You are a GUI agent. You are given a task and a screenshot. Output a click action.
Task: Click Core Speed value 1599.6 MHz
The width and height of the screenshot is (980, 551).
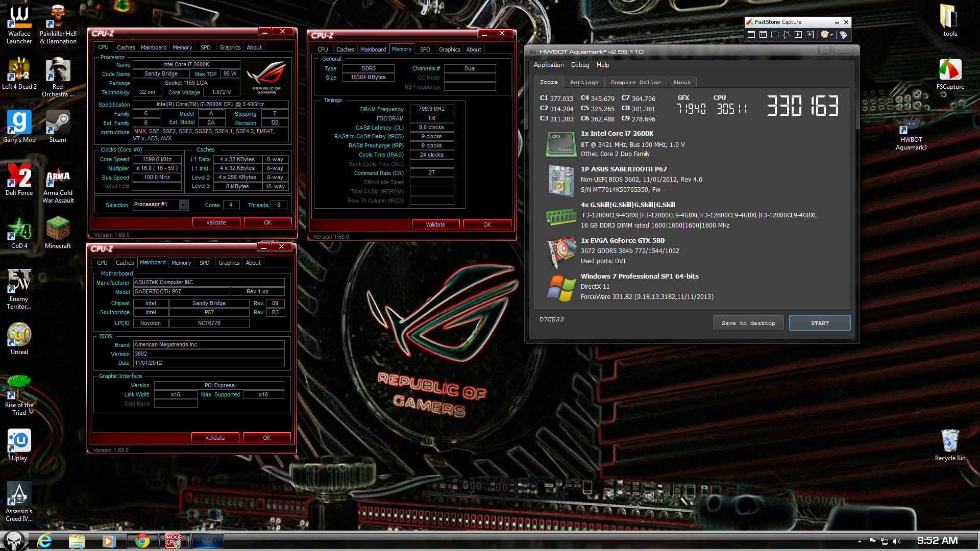[x=157, y=160]
